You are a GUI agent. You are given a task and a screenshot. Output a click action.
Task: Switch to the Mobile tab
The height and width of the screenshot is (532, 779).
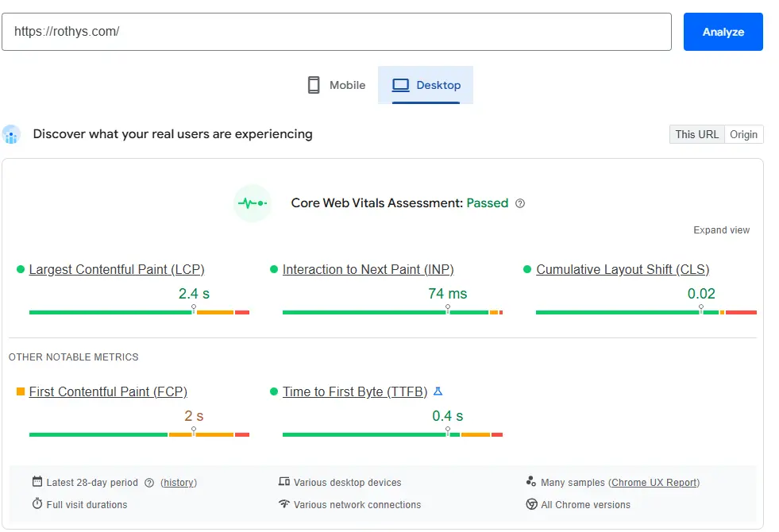point(336,85)
